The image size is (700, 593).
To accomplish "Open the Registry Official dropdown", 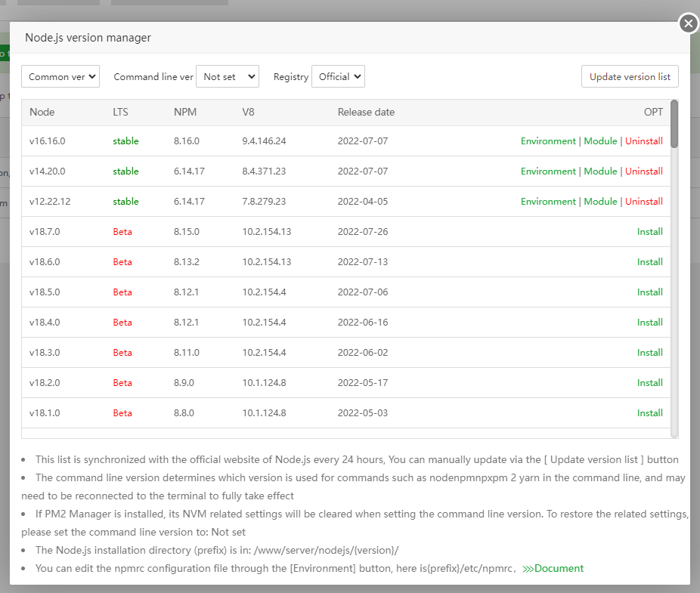I will [x=338, y=76].
